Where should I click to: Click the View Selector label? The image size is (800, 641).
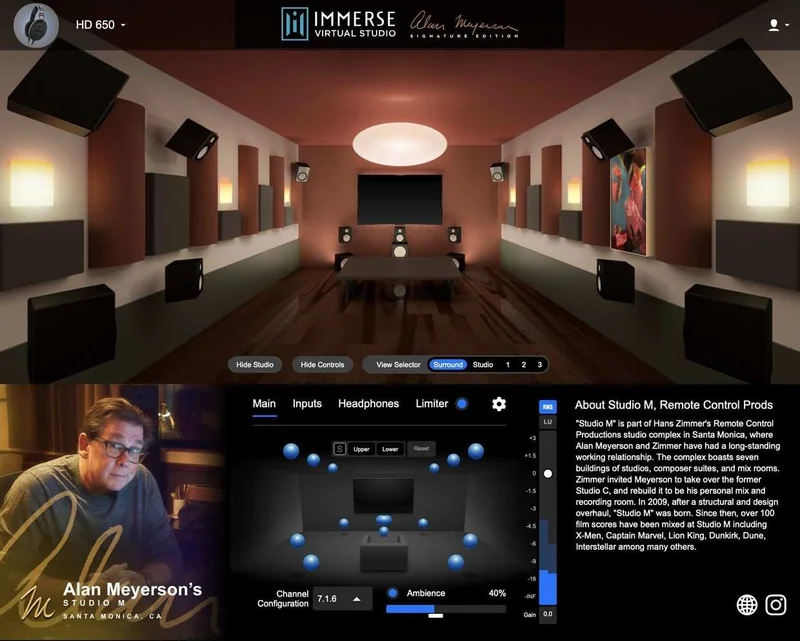(x=398, y=364)
